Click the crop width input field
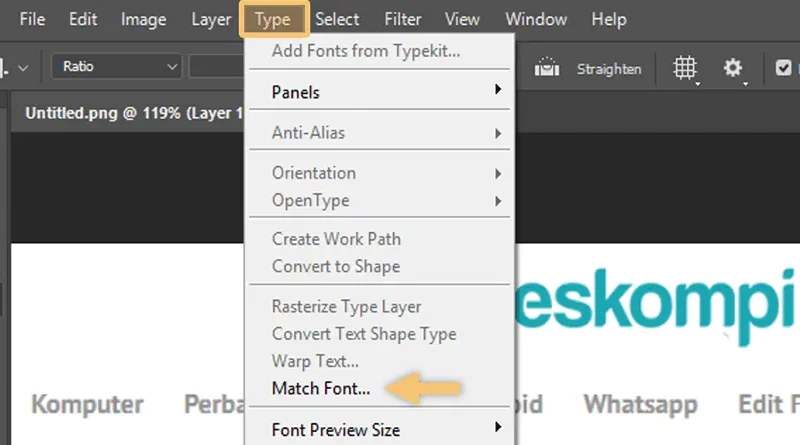The height and width of the screenshot is (445, 800). pos(217,66)
